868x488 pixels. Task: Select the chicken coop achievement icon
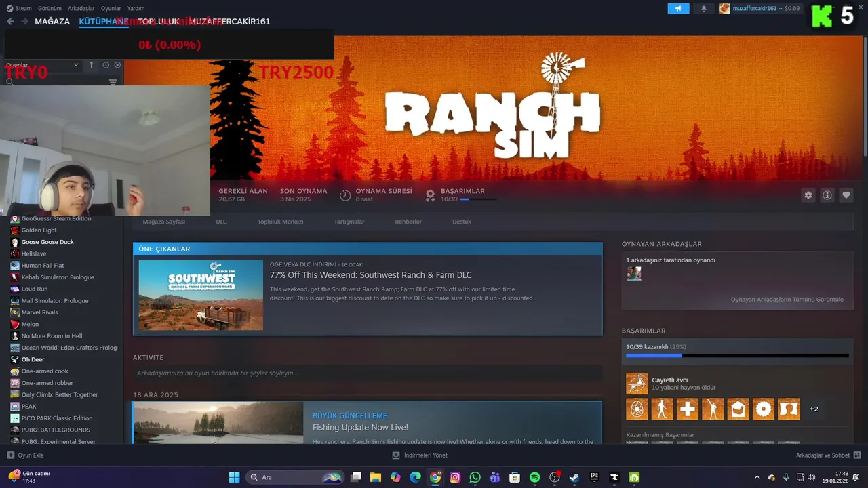tap(738, 409)
